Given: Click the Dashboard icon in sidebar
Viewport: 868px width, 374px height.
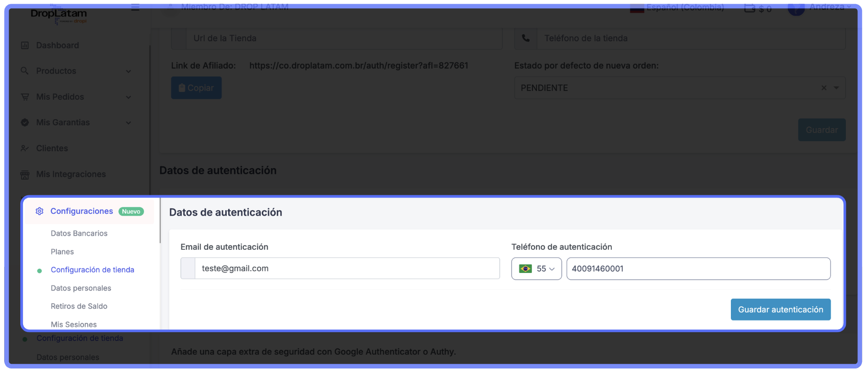Looking at the screenshot, I should coord(25,45).
